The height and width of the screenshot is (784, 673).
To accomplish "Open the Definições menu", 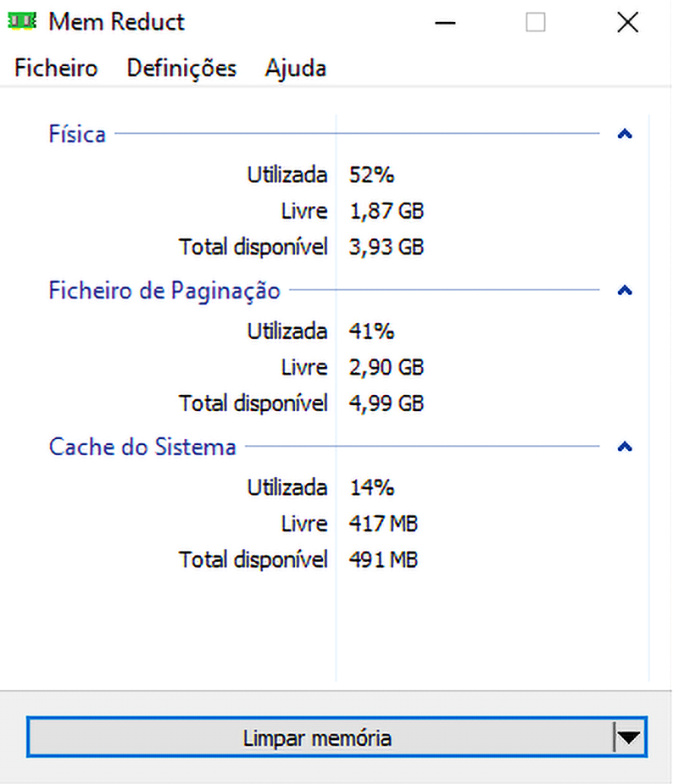I will click(181, 68).
